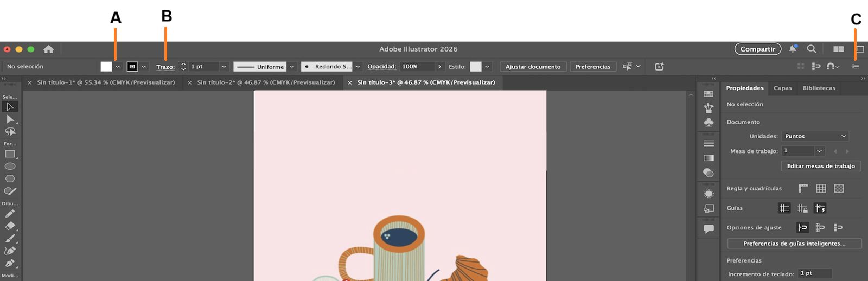Image resolution: width=868 pixels, height=281 pixels.
Task: Select the Paintbrush tool
Action: tap(10, 238)
